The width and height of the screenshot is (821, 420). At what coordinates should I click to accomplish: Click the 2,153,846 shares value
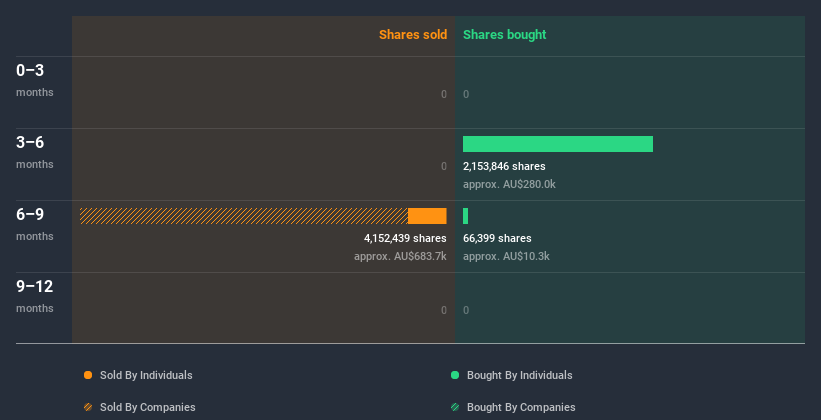pyautogui.click(x=504, y=166)
